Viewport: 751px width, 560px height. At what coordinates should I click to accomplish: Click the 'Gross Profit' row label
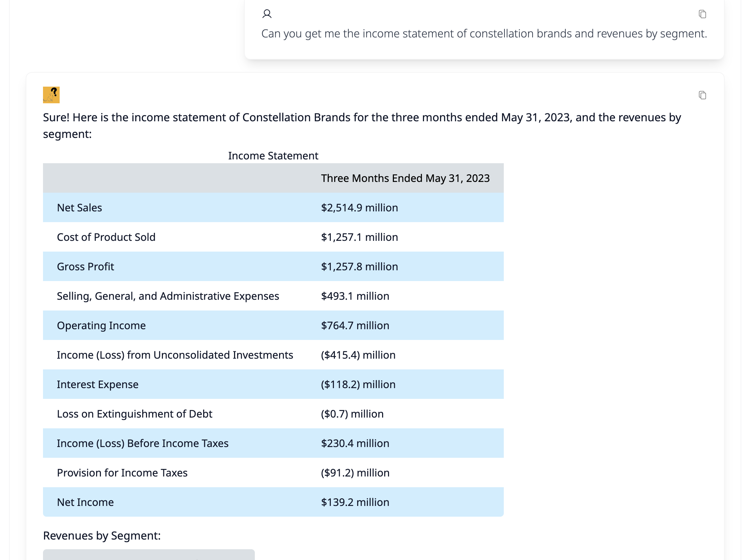point(85,266)
